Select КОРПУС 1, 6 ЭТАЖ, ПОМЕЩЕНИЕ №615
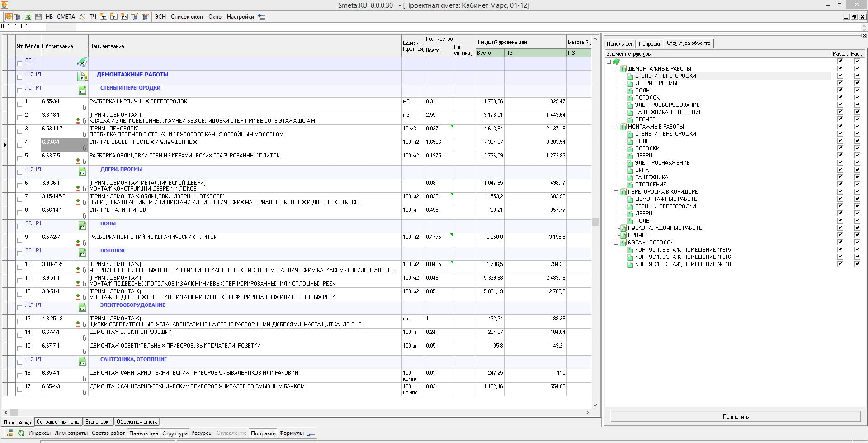This screenshot has width=868, height=443. pos(683,250)
